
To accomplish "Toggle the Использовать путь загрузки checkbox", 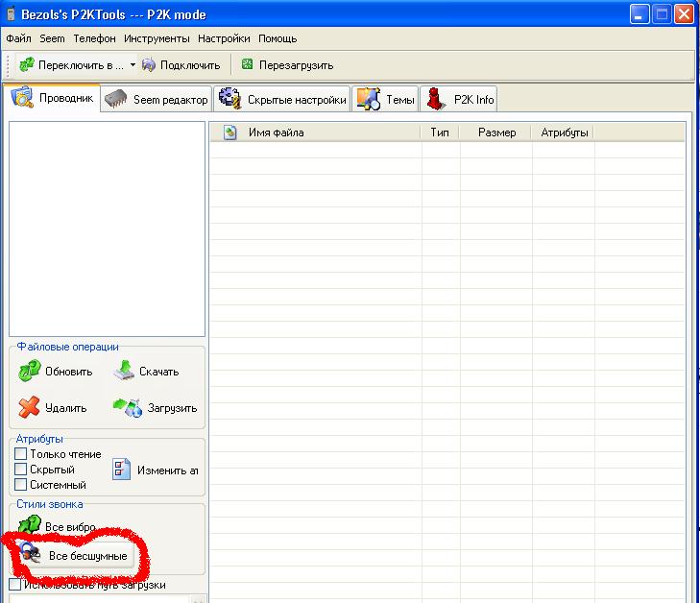I will coord(14,584).
